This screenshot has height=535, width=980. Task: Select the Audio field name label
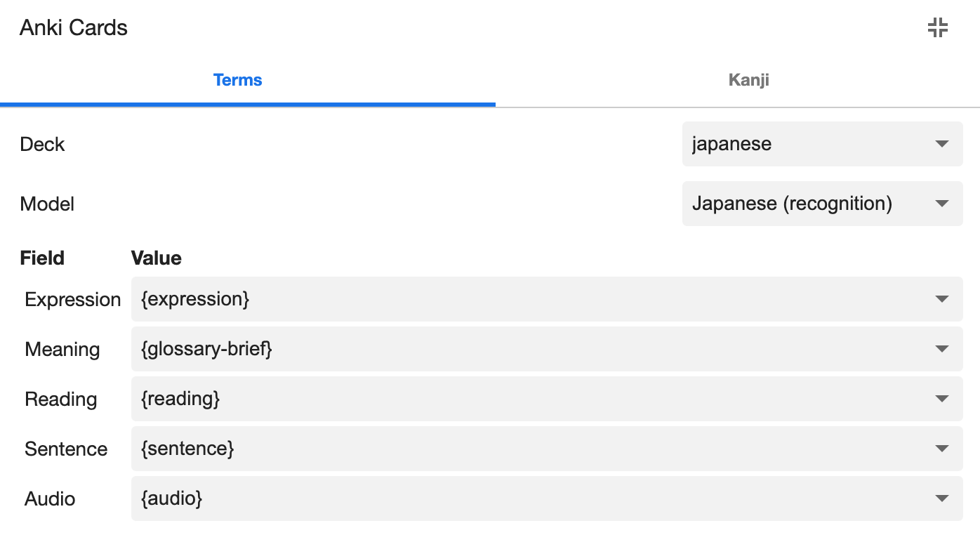[x=50, y=499]
